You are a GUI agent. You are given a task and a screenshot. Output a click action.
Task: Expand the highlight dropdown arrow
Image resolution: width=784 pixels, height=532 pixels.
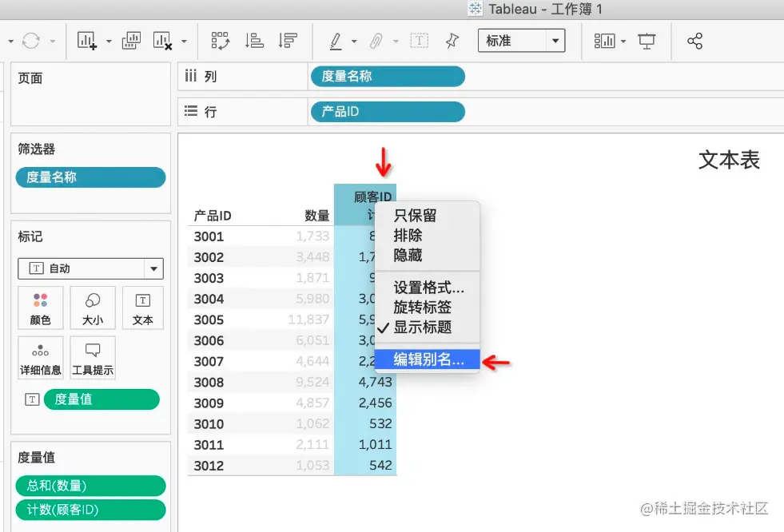pos(354,42)
